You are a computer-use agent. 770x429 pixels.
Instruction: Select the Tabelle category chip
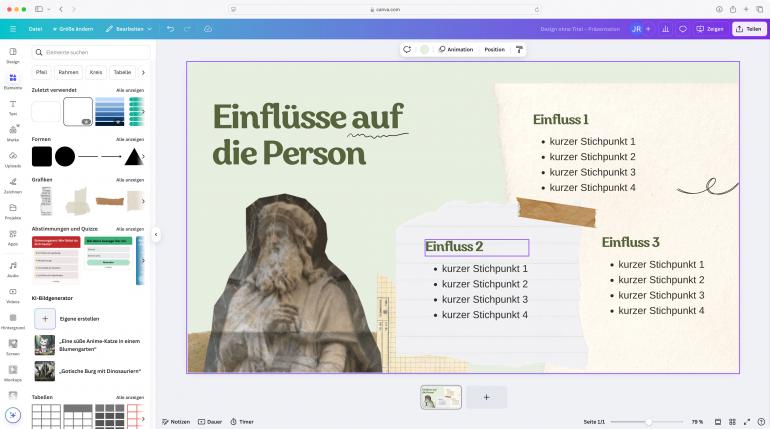[x=122, y=72]
